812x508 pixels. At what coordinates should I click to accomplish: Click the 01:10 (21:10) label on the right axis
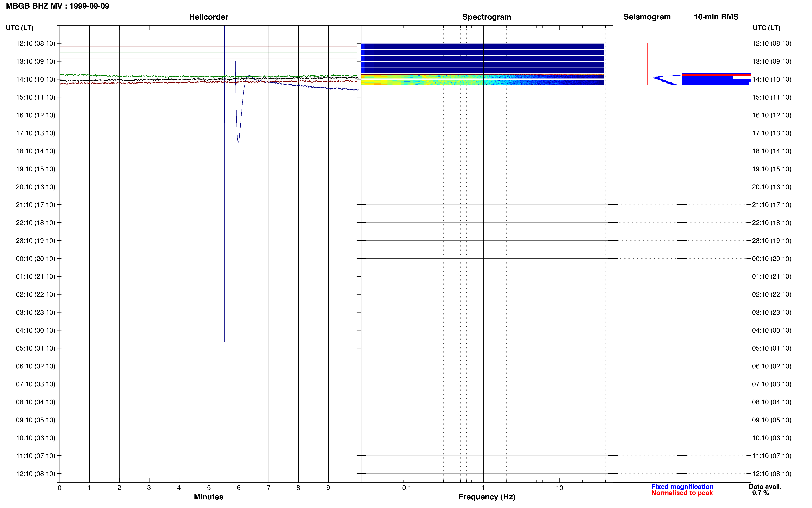(772, 277)
